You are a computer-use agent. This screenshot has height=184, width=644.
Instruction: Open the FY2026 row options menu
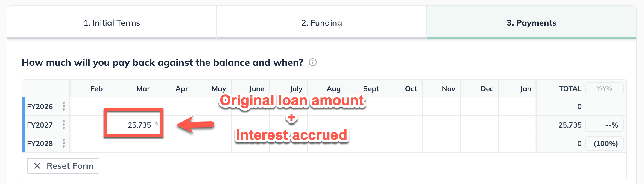pyautogui.click(x=63, y=106)
